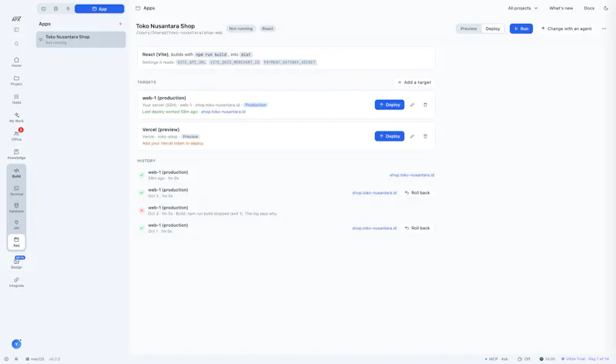The width and height of the screenshot is (616, 364).
Task: Click Add your Vercel token message
Action: point(172,143)
